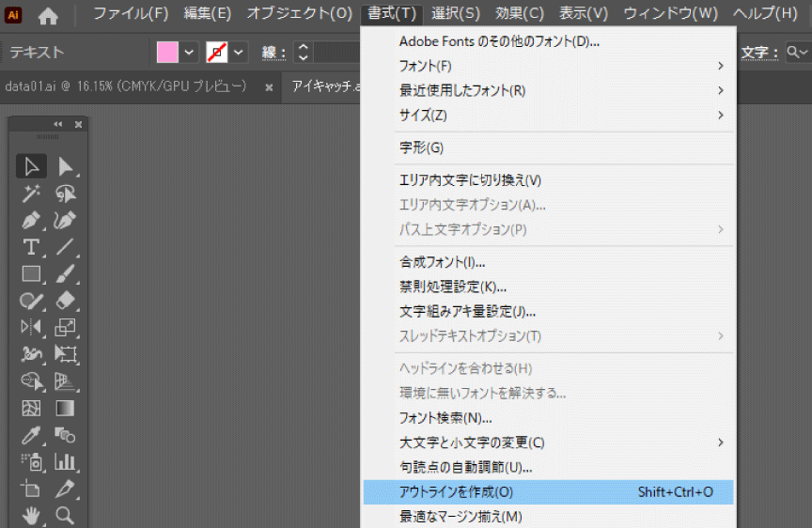Screen dimensions: 812x528
Task: Activate the Eyedropper tool
Action: 31,434
